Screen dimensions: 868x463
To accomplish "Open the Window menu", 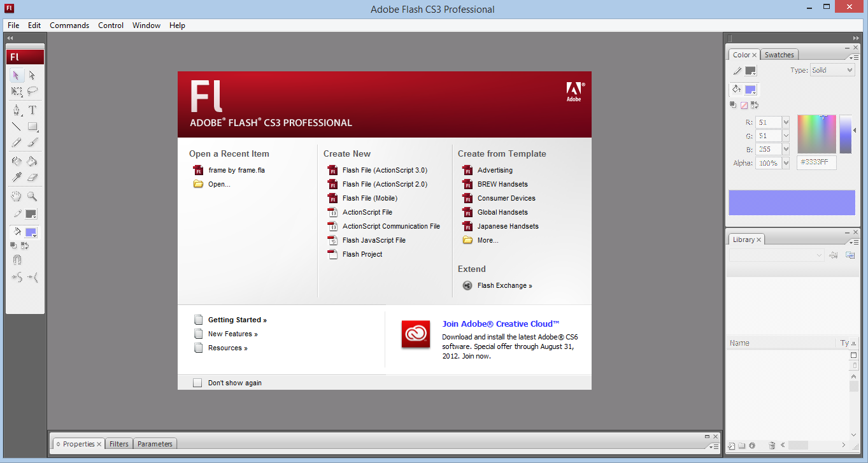I will (146, 25).
